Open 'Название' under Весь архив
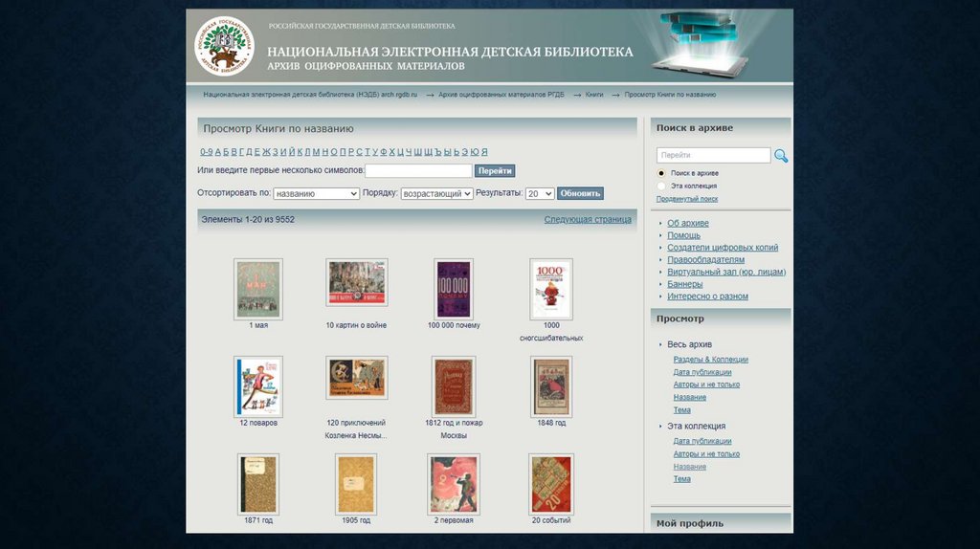980x549 pixels. [x=689, y=397]
